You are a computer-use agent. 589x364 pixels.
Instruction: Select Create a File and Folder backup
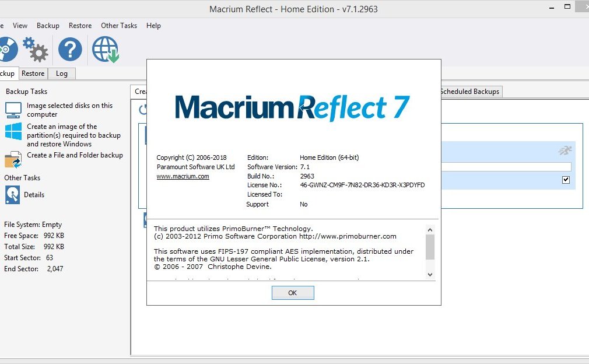coord(75,155)
